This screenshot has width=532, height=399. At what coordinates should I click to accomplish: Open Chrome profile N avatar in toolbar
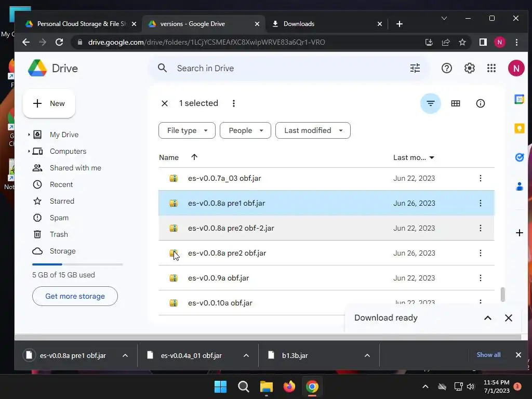pyautogui.click(x=499, y=42)
